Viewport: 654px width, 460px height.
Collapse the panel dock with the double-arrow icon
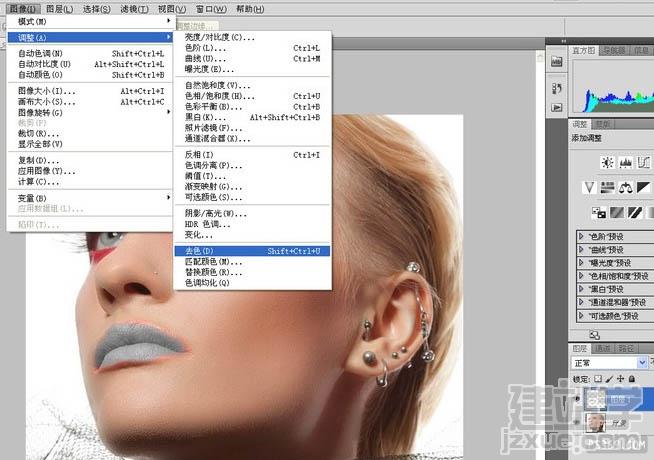(x=564, y=41)
